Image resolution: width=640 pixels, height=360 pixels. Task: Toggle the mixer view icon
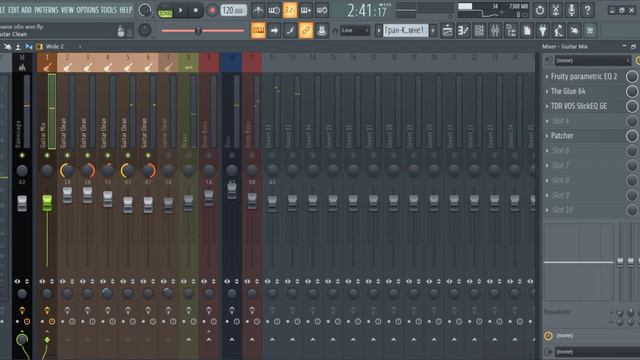[x=495, y=31]
